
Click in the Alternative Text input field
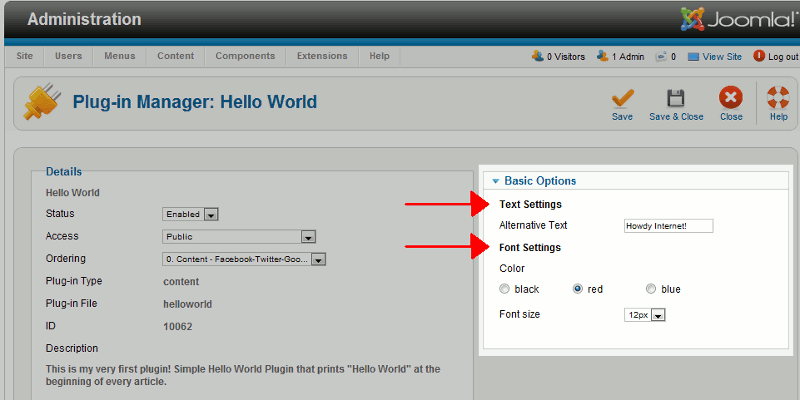point(668,226)
